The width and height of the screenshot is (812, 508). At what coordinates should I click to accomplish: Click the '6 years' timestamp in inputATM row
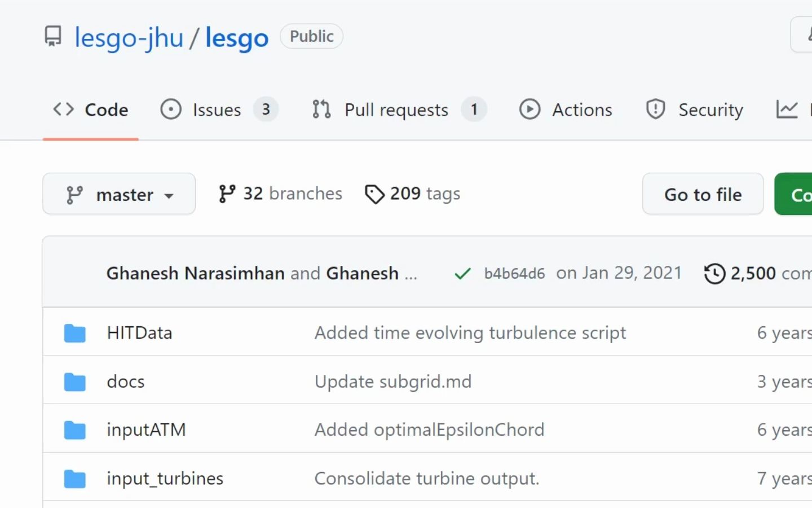[784, 430]
